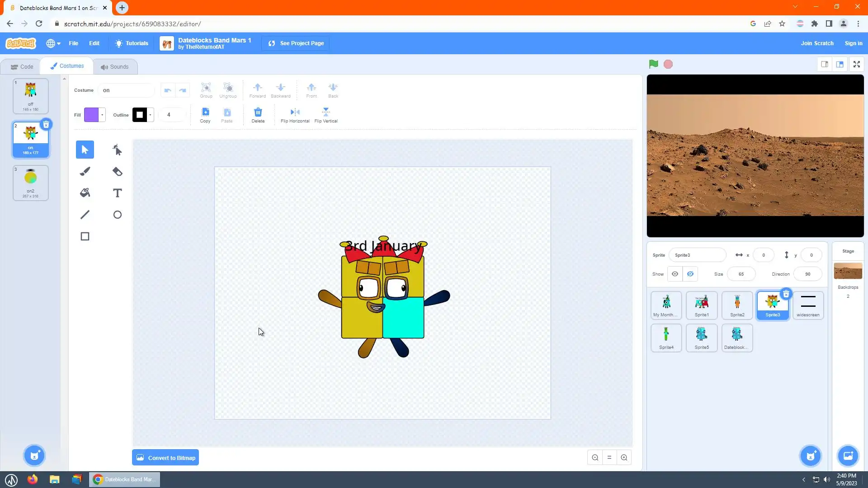
Task: Click See Project Page button
Action: click(296, 43)
